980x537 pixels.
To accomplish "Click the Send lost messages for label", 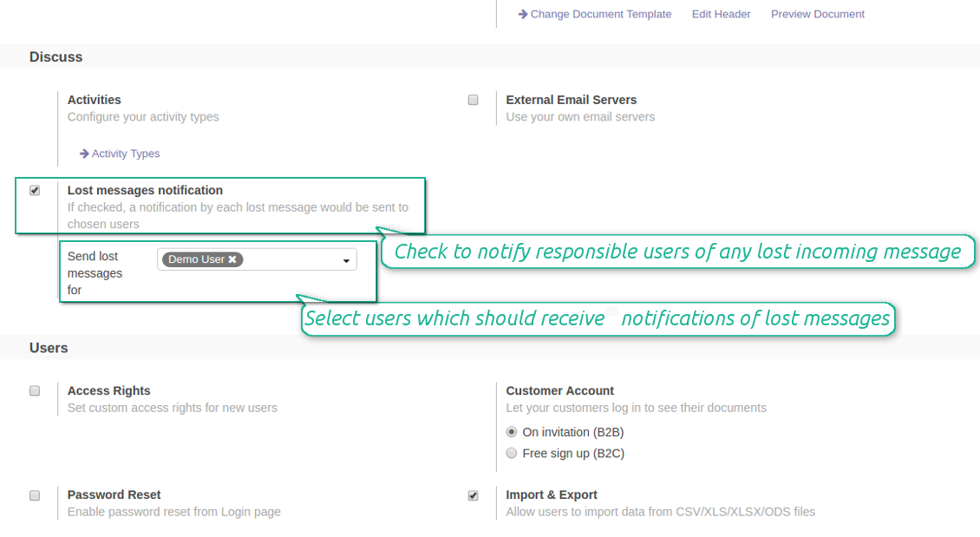I will pos(95,273).
